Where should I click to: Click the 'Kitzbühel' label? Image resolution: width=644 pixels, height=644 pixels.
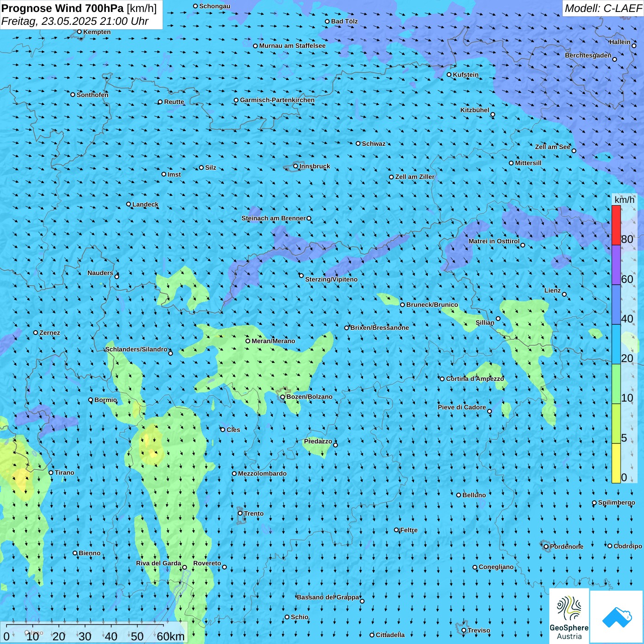[x=475, y=110]
